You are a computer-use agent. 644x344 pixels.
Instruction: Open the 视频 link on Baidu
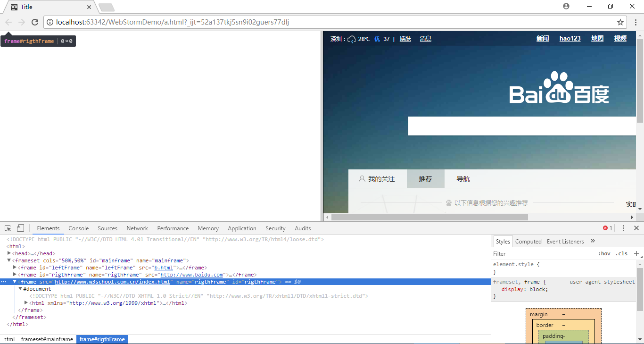620,39
